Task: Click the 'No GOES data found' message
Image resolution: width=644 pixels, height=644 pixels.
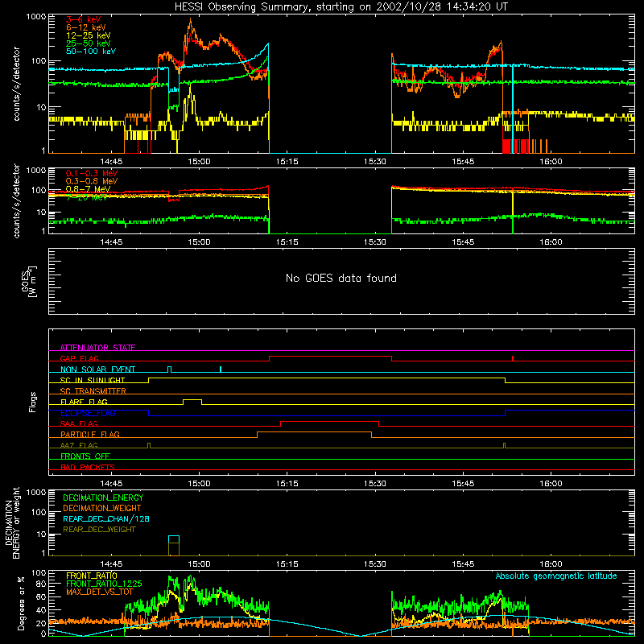Action: (x=341, y=278)
